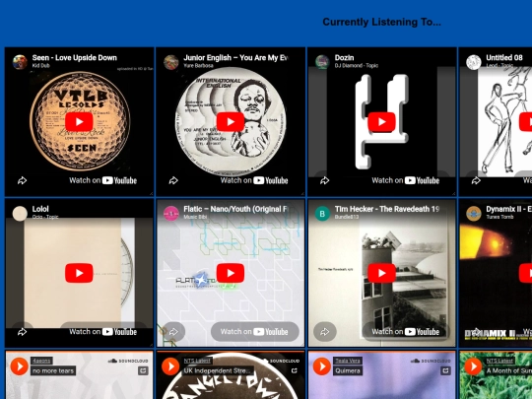The image size is (532, 399).
Task: Open Kid Dub channel avatar
Action: (20, 62)
